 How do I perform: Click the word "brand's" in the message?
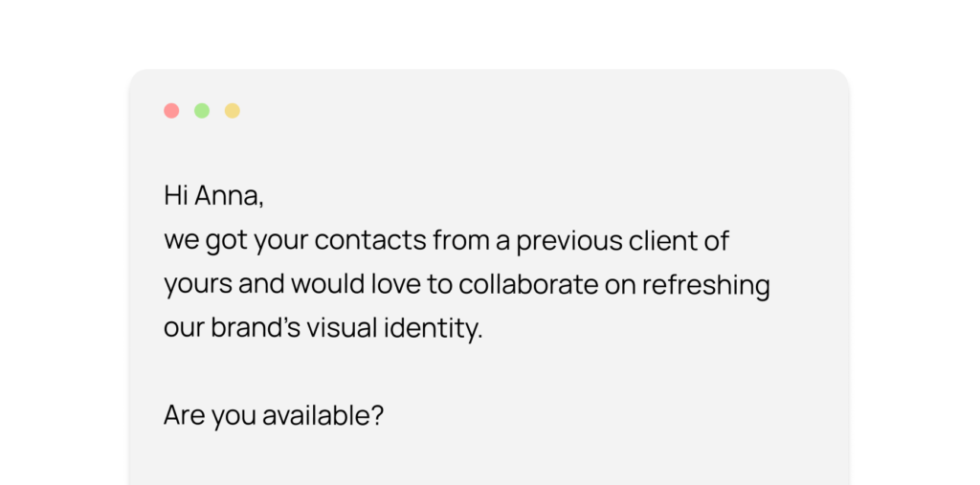pyautogui.click(x=256, y=328)
